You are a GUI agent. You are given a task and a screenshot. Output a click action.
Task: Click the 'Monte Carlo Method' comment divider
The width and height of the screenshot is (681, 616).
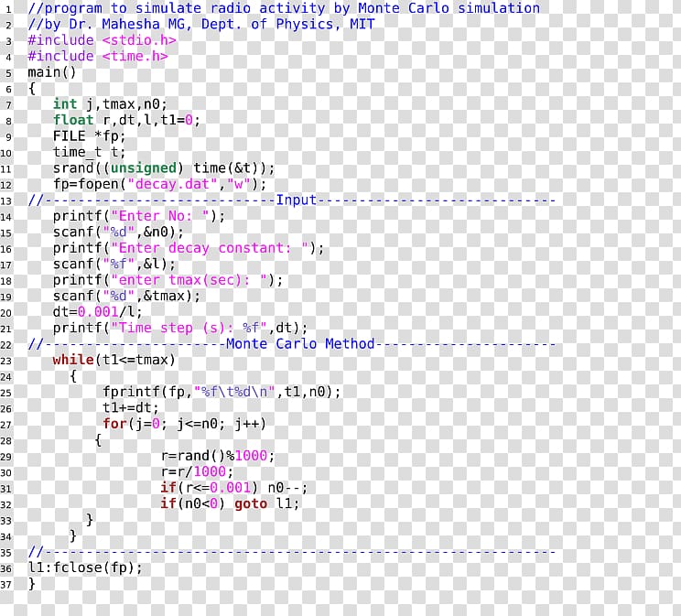[300, 344]
